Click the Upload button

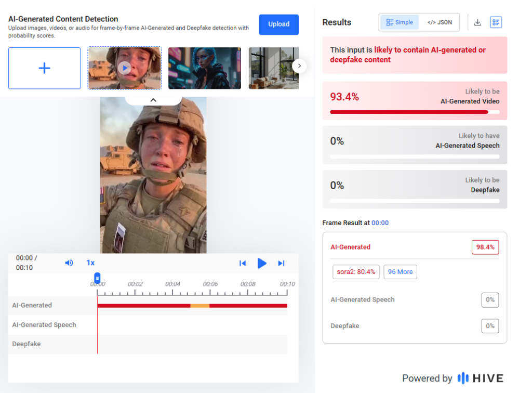point(278,24)
